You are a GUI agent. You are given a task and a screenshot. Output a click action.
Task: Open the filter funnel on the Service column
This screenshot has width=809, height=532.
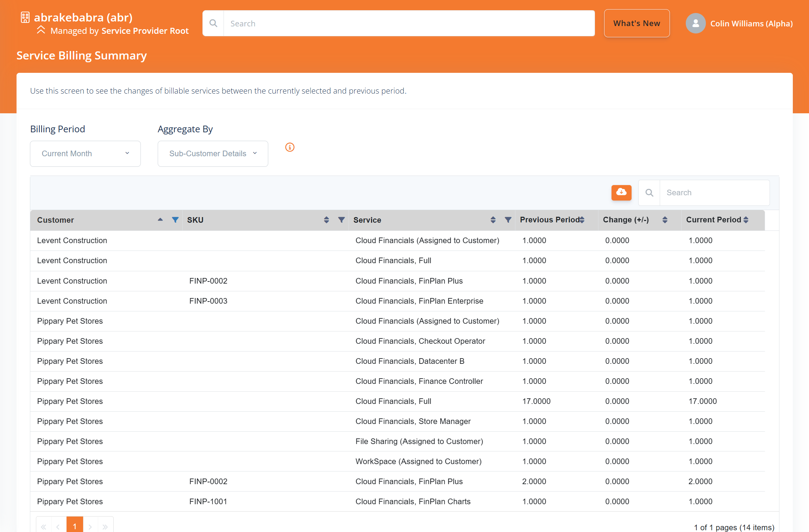click(508, 220)
